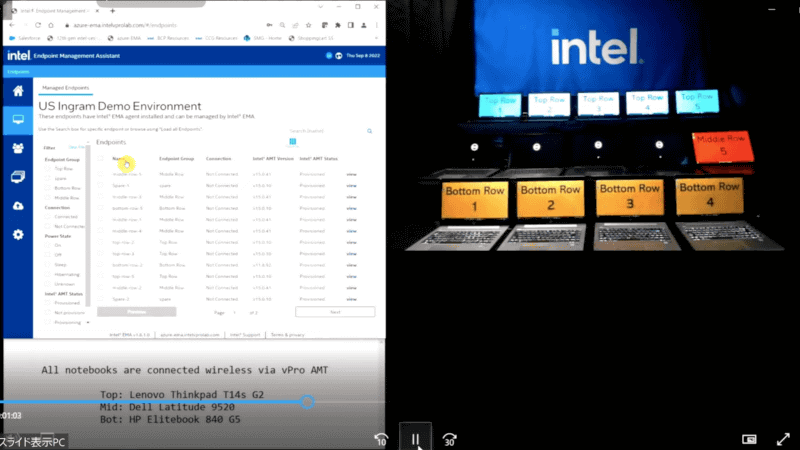Open the browser profile avatar icon
Screen dimensions: 800x450
click(364, 25)
